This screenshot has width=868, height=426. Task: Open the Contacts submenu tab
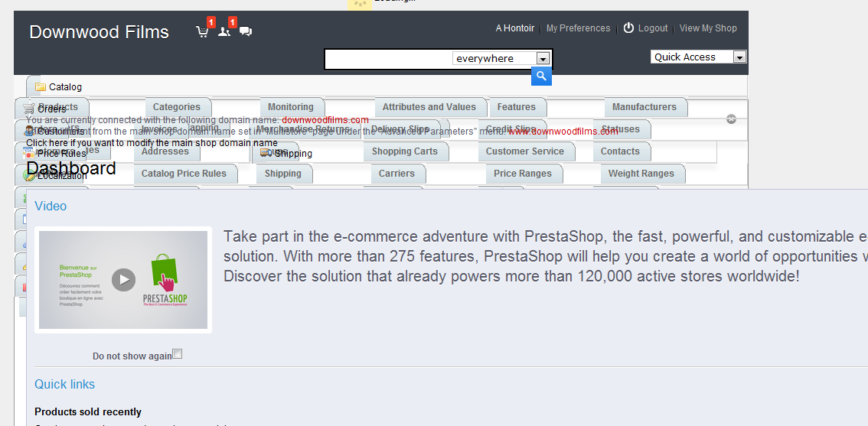(622, 151)
